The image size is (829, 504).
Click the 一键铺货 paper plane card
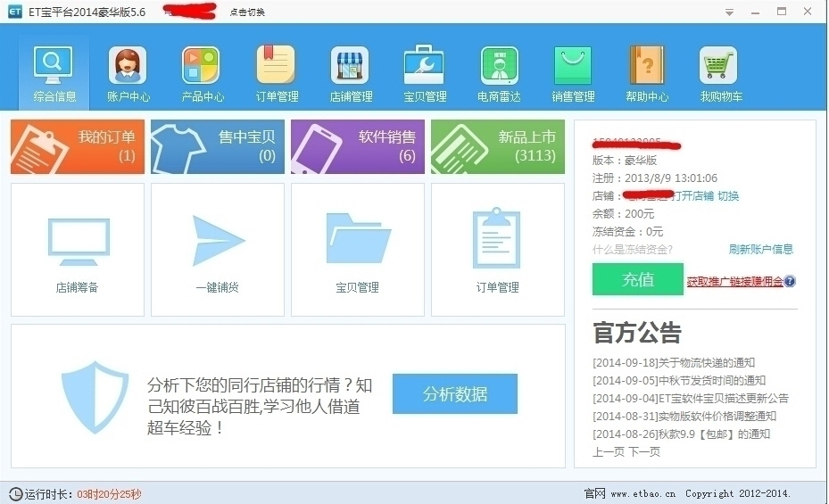click(218, 250)
